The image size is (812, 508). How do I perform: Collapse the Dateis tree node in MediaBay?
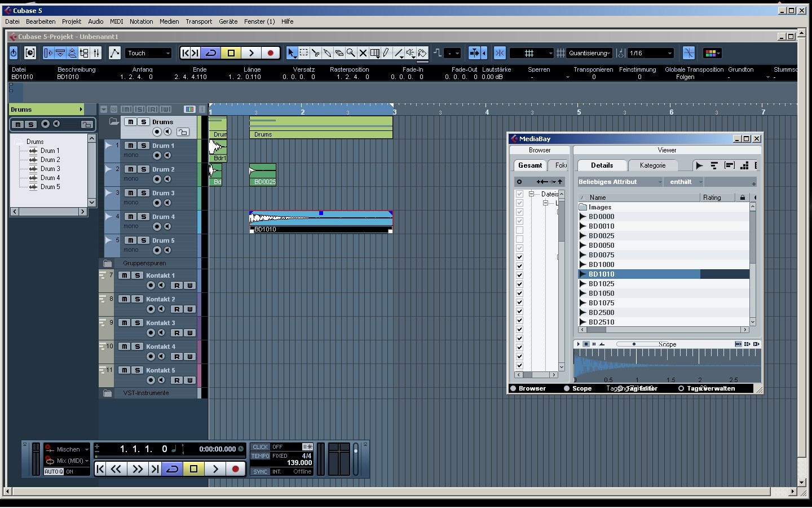(x=531, y=194)
